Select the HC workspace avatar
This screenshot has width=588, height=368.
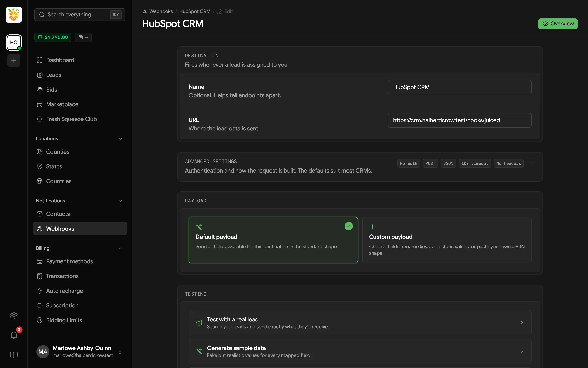[14, 42]
